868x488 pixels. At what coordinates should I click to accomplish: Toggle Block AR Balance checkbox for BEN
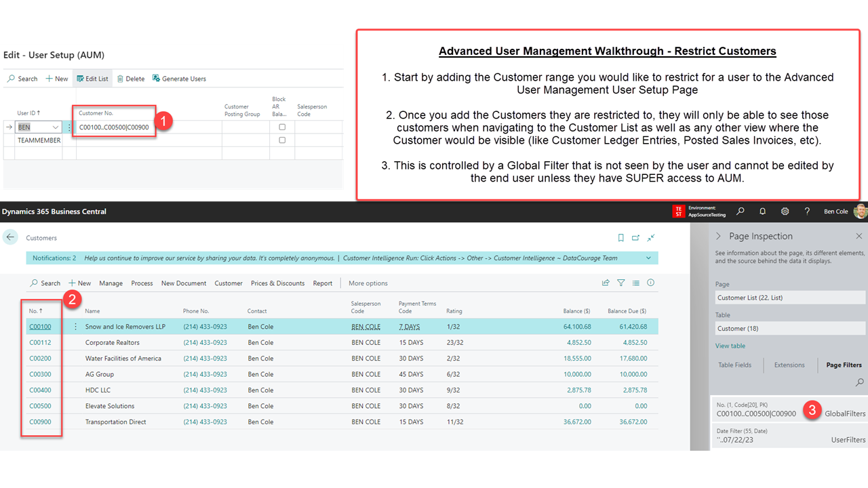[x=282, y=127]
